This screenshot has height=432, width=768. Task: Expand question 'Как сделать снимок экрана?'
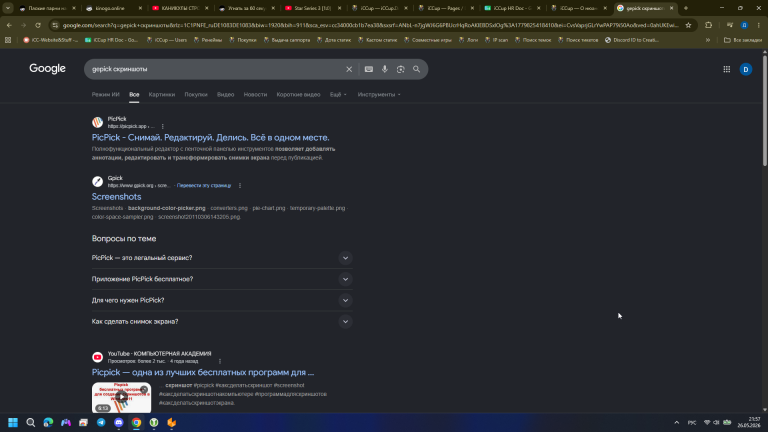click(222, 322)
